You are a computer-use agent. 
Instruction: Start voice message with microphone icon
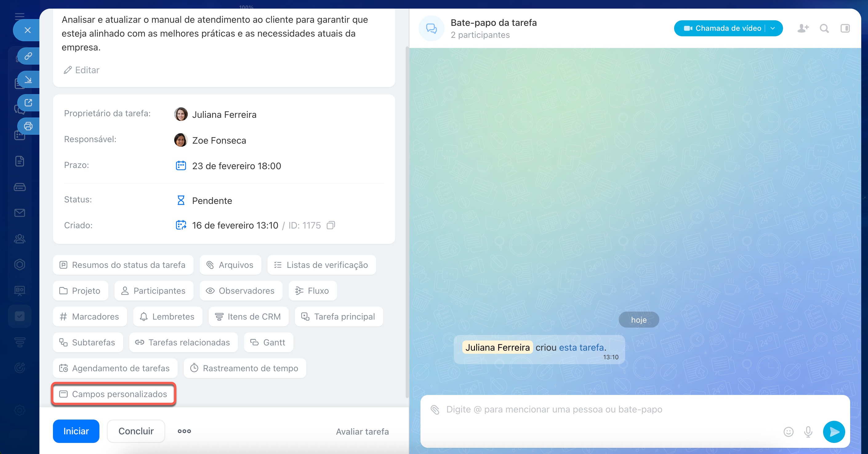(808, 432)
